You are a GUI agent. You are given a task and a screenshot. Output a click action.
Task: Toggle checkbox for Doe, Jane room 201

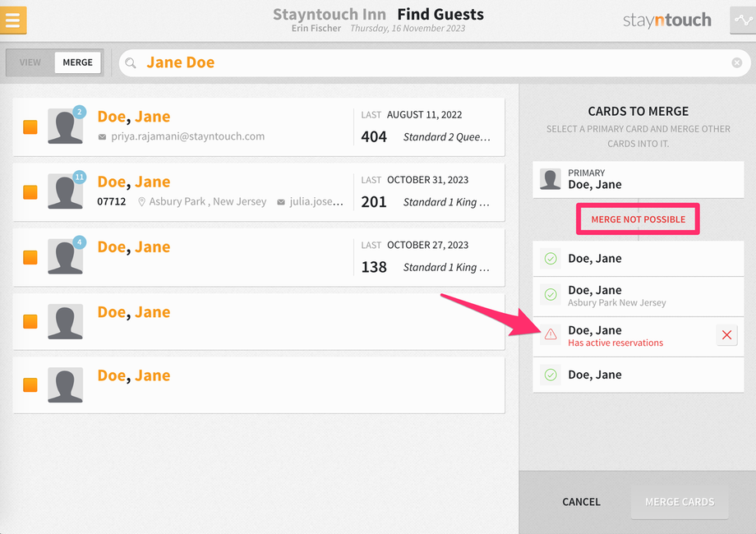coord(30,192)
